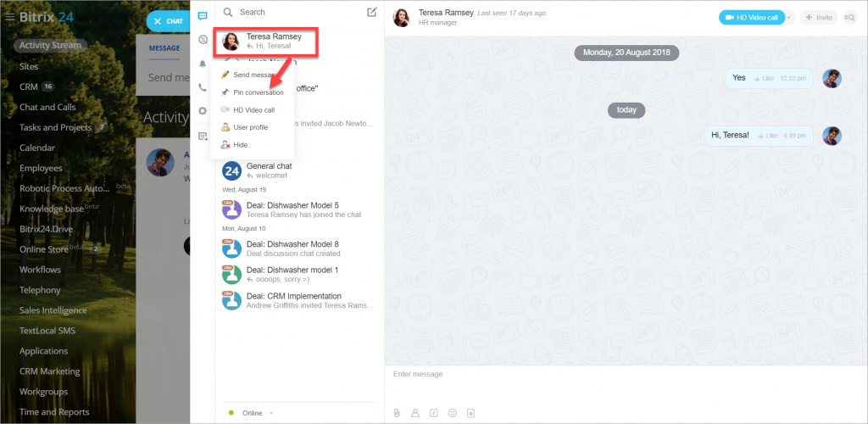This screenshot has width=868, height=424.
Task: Open Sites in the left menu
Action: tap(29, 66)
